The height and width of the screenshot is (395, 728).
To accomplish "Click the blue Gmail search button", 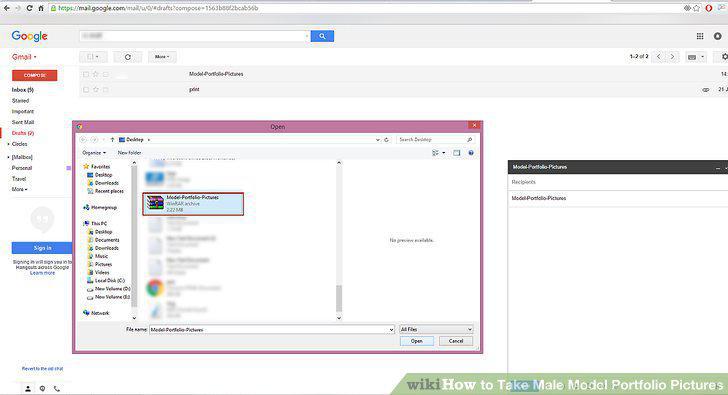I will tap(322, 36).
